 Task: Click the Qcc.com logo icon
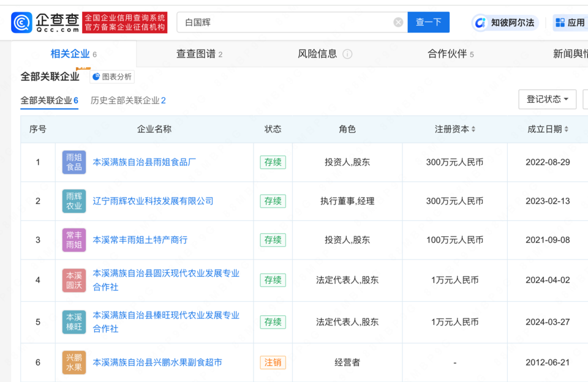tap(22, 23)
